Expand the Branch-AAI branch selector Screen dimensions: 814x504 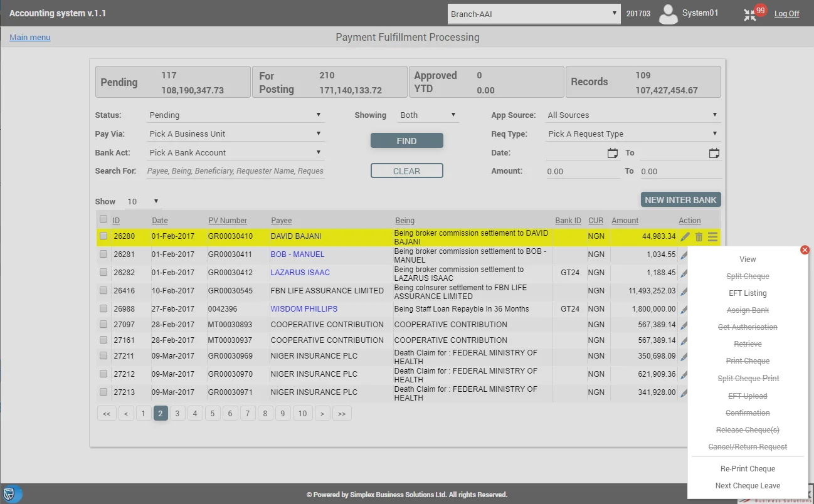coord(534,14)
